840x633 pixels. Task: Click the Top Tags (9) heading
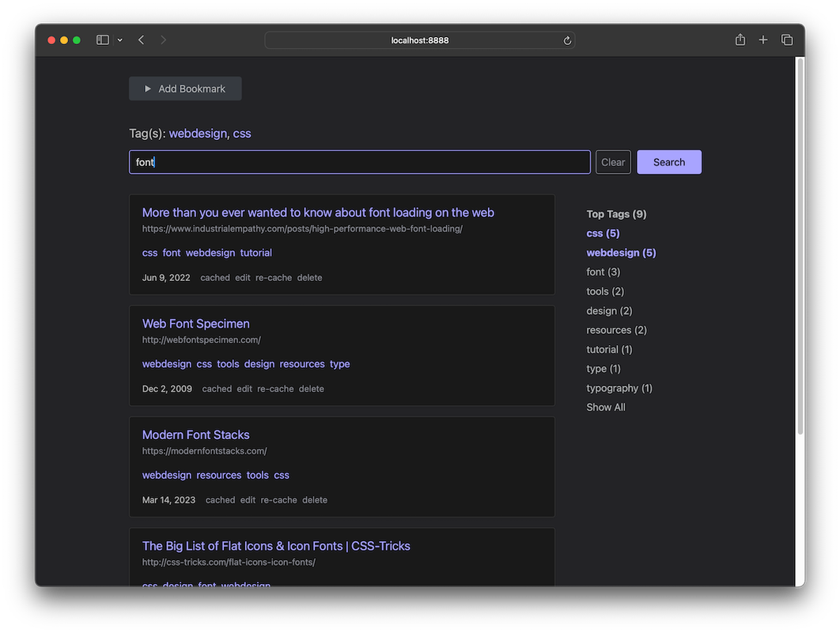(x=616, y=214)
